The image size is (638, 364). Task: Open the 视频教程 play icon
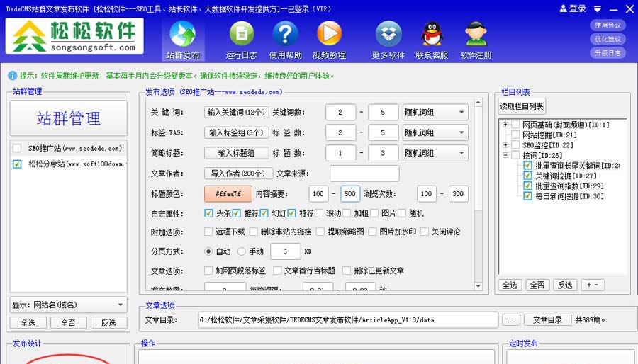329,40
